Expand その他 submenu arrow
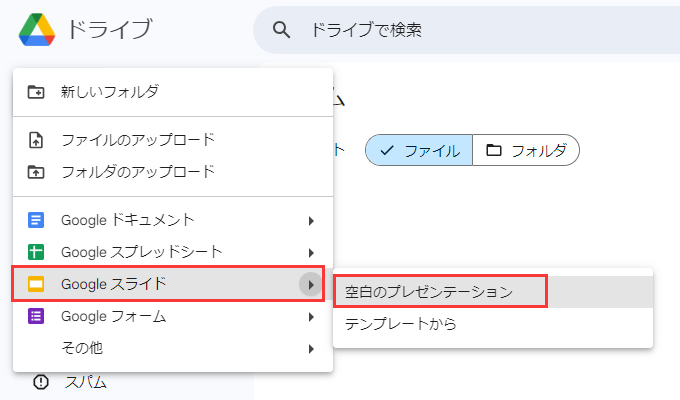 coord(311,349)
